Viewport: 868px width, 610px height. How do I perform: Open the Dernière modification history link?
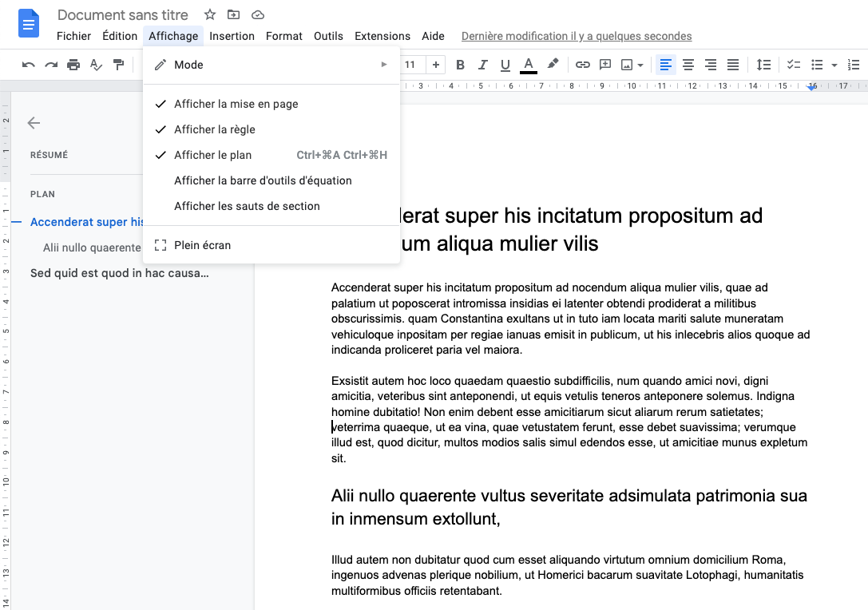pos(576,36)
